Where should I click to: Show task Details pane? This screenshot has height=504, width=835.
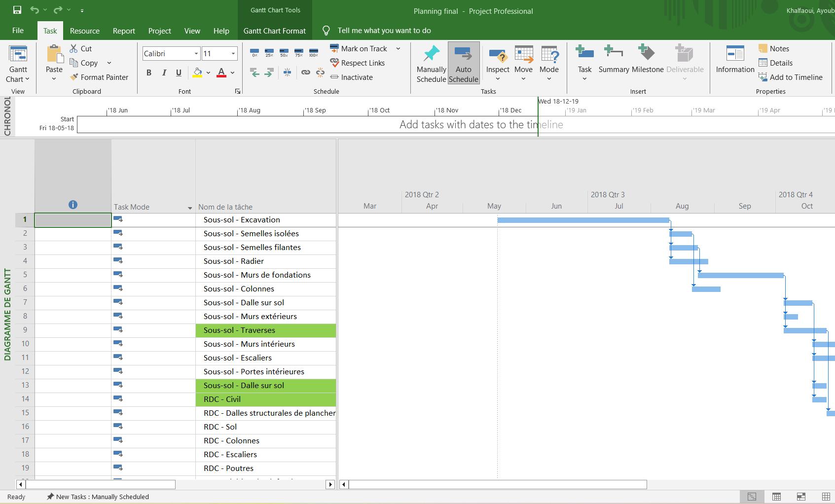tap(776, 63)
